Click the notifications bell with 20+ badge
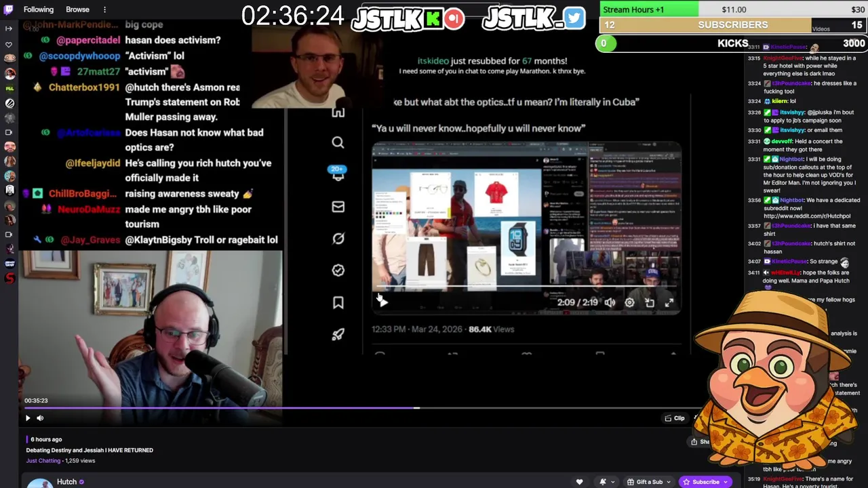Screen dimensions: 868x488 click(338, 174)
